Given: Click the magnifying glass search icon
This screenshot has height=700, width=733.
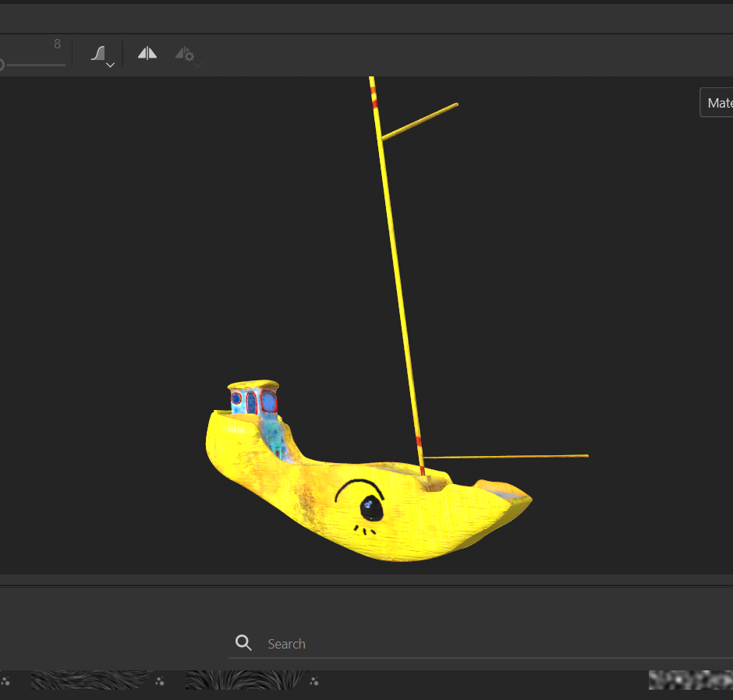Looking at the screenshot, I should (x=243, y=643).
